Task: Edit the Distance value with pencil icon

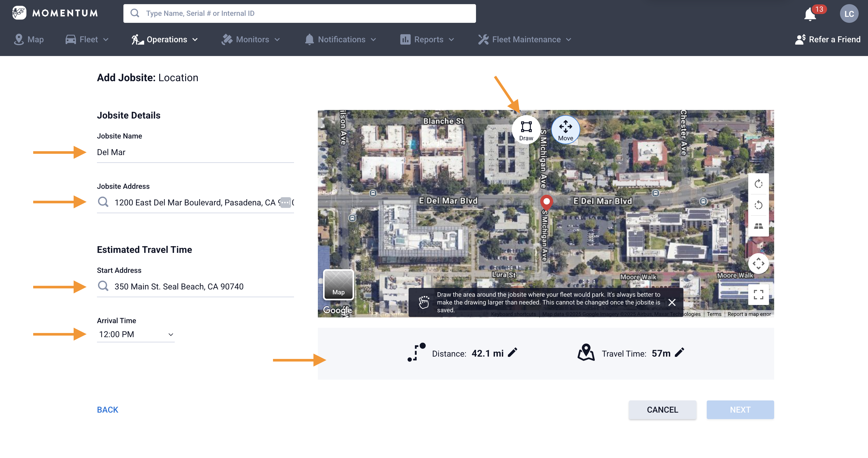Action: [x=512, y=352]
